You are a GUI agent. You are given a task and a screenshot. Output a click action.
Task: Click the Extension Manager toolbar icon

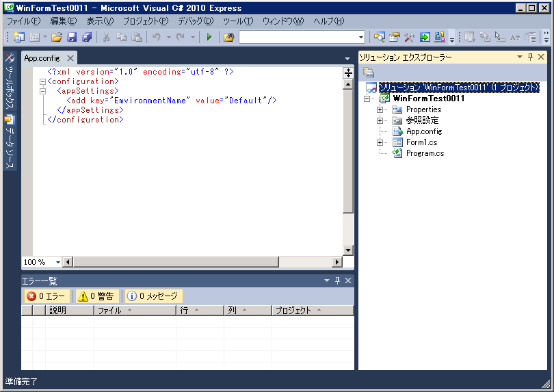click(x=440, y=37)
